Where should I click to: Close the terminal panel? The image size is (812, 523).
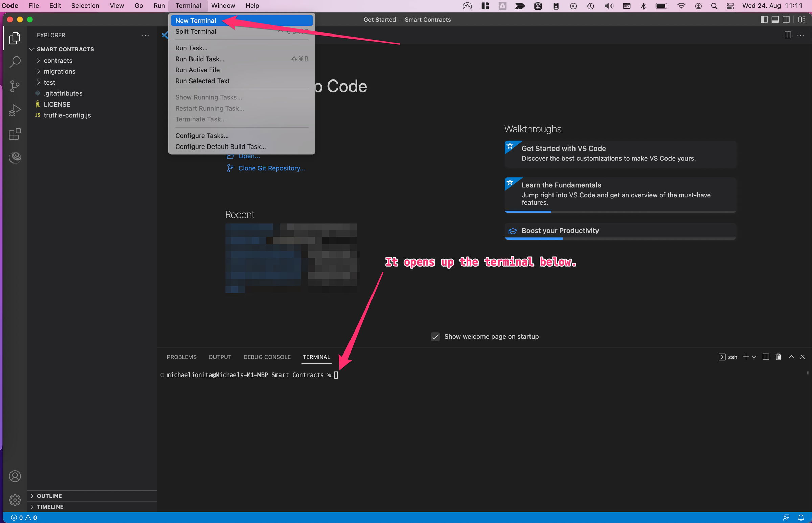(803, 357)
